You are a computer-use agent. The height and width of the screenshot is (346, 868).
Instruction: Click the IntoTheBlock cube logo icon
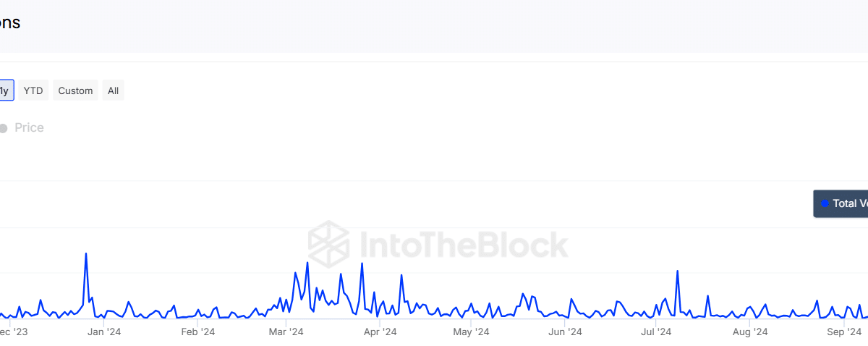pos(329,244)
